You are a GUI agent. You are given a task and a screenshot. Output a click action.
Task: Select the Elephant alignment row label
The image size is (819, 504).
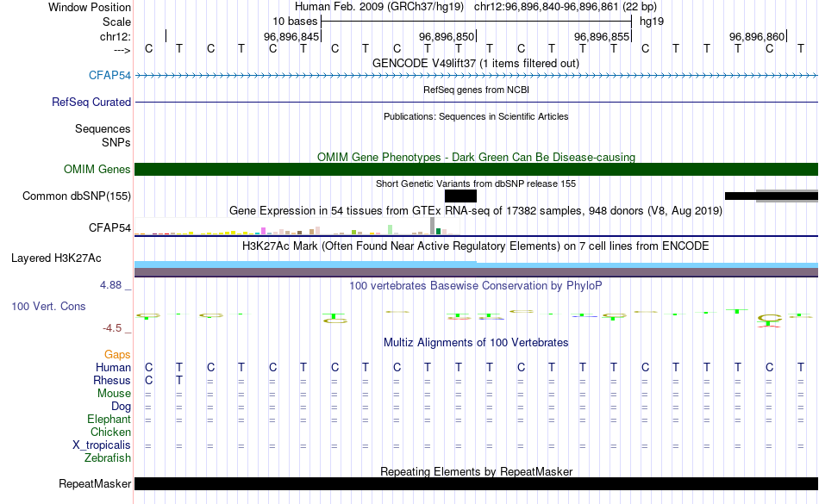tap(109, 419)
